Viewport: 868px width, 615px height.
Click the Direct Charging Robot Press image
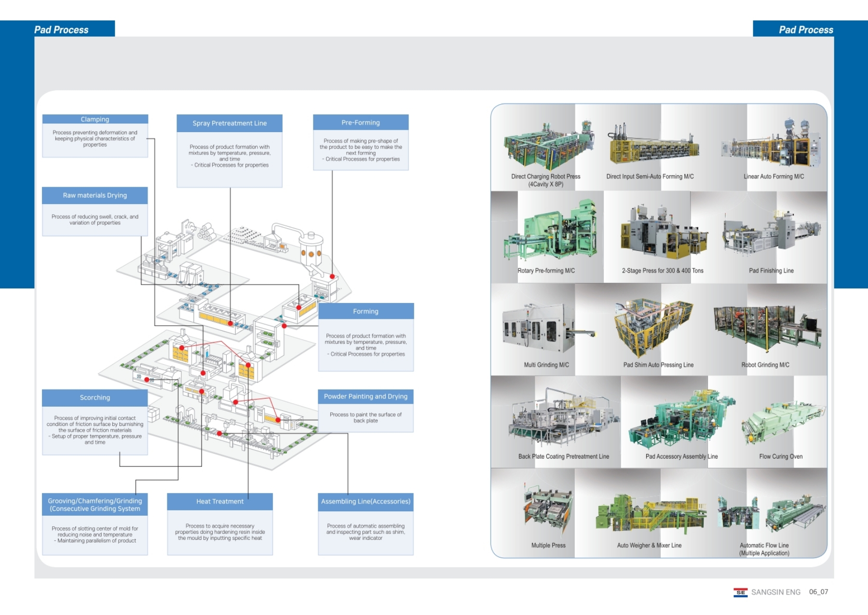coord(547,145)
